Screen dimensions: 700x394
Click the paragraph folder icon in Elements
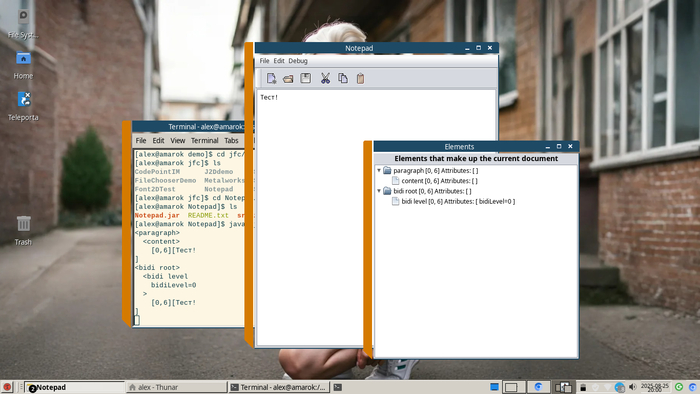(x=387, y=170)
